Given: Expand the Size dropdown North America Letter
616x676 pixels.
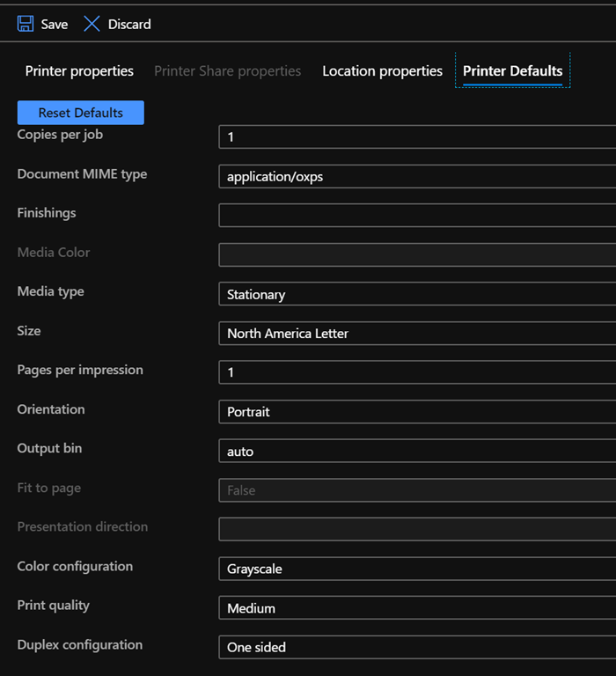Looking at the screenshot, I should pyautogui.click(x=417, y=334).
